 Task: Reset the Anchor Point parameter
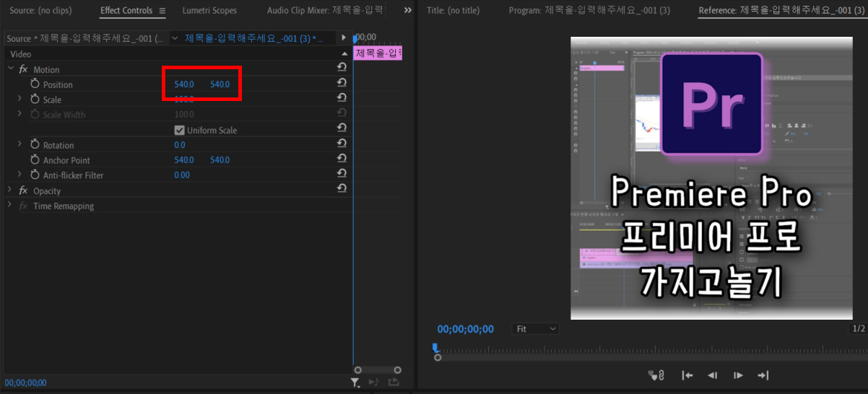pyautogui.click(x=342, y=158)
